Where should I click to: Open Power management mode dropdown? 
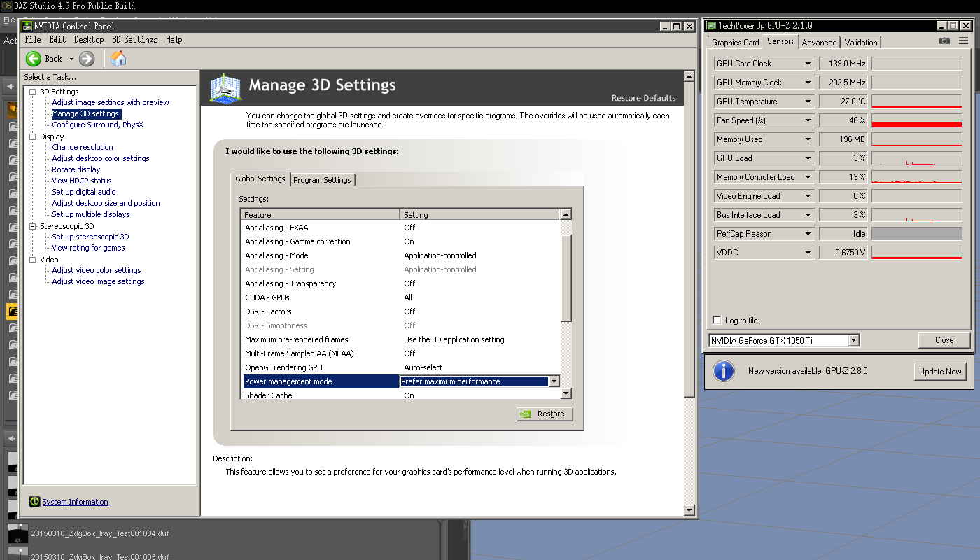coord(554,381)
